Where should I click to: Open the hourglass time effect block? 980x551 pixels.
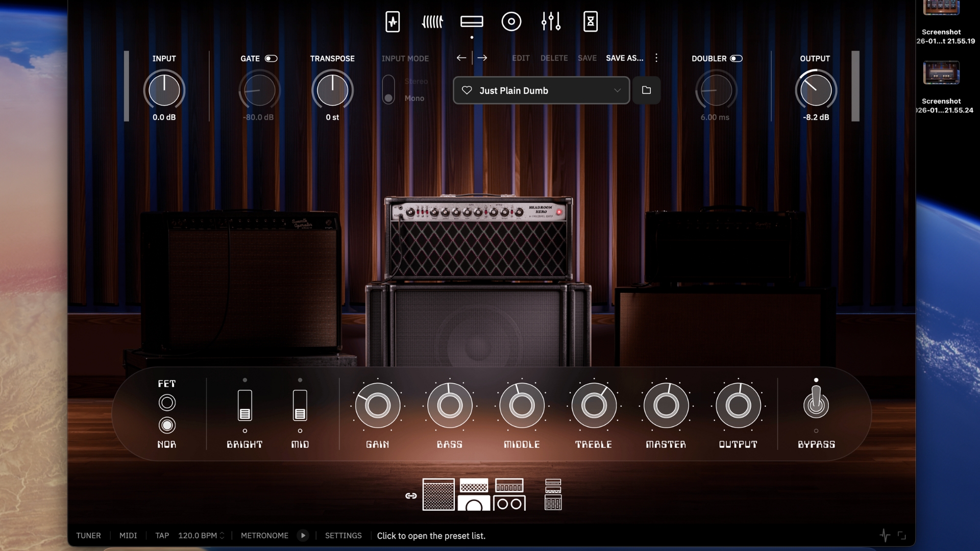[x=590, y=21]
